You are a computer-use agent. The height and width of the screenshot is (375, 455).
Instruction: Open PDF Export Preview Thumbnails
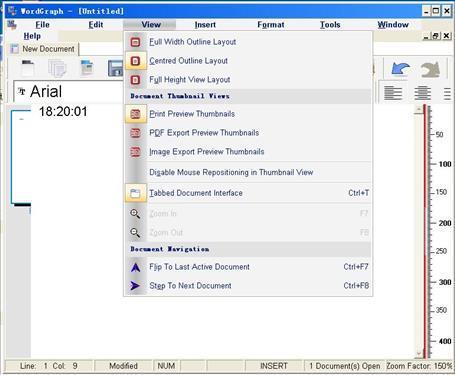click(248, 133)
